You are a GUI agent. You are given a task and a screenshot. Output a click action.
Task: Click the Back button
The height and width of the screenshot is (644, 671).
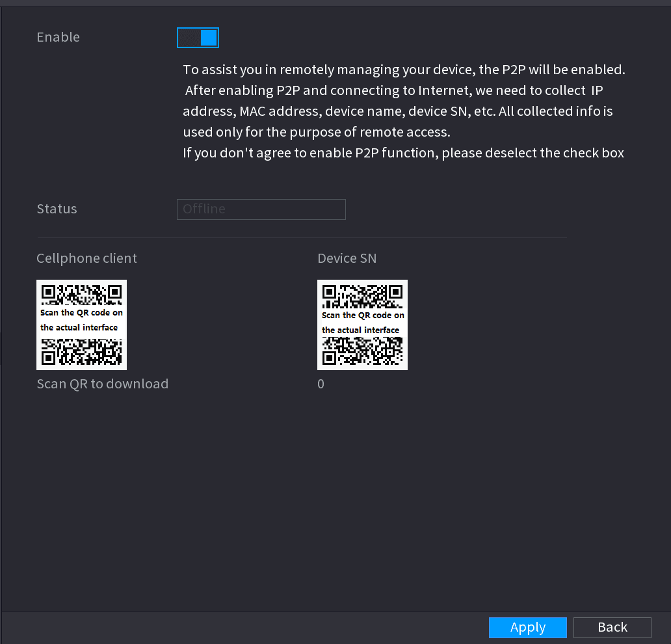(612, 627)
